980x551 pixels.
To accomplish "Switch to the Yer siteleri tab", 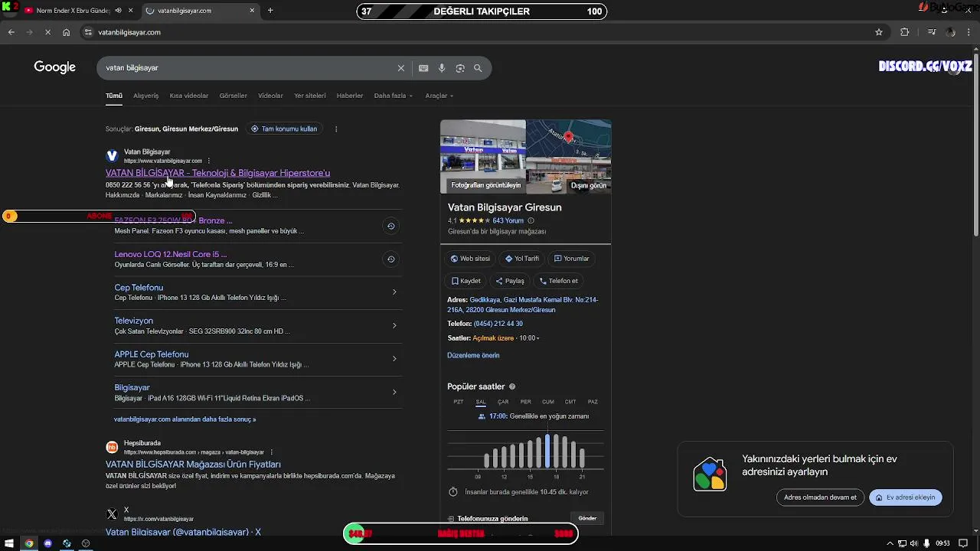I will coord(310,96).
